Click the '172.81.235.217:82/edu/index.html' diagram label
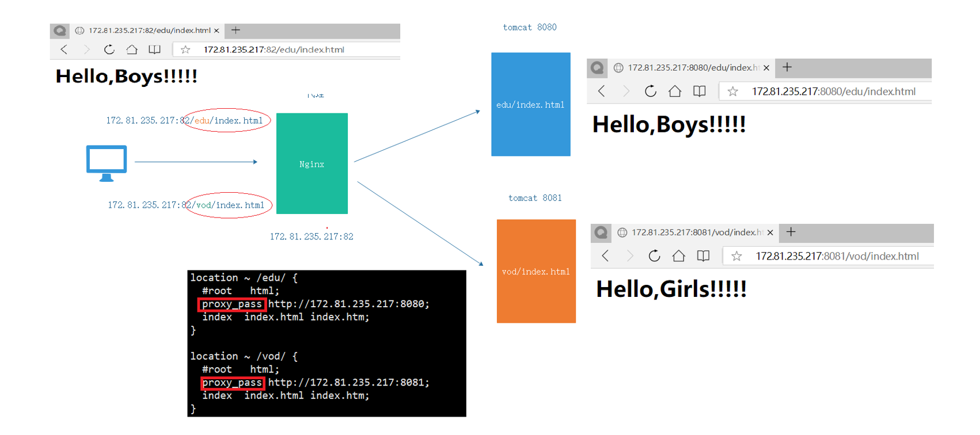Image resolution: width=980 pixels, height=435 pixels. click(184, 120)
